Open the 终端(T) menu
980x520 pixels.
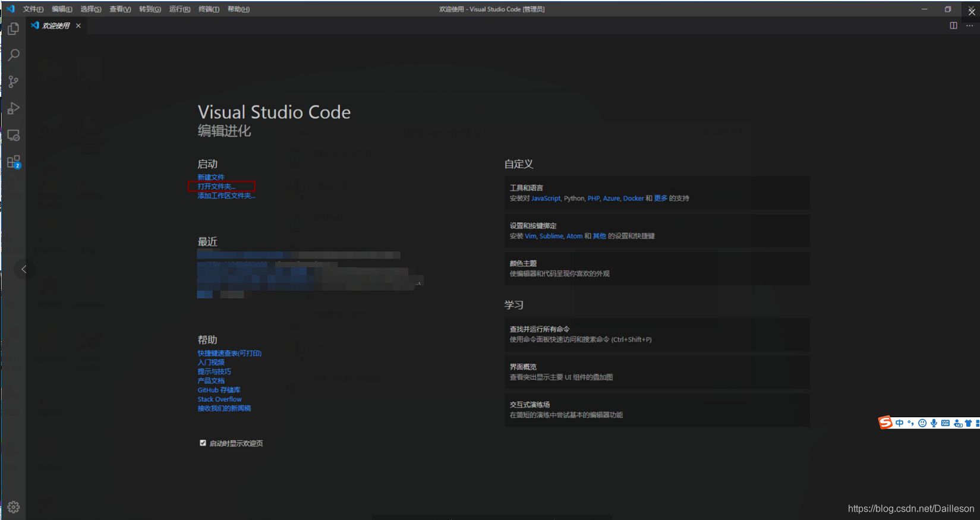point(209,9)
